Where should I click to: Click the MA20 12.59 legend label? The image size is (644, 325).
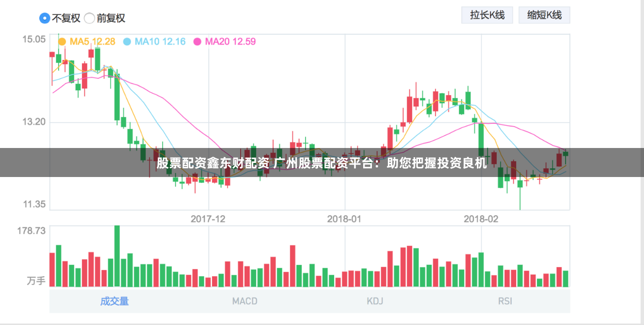pyautogui.click(x=230, y=42)
